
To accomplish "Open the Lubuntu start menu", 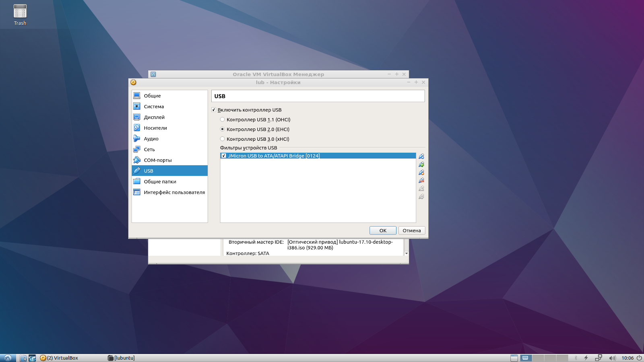I will click(x=8, y=358).
